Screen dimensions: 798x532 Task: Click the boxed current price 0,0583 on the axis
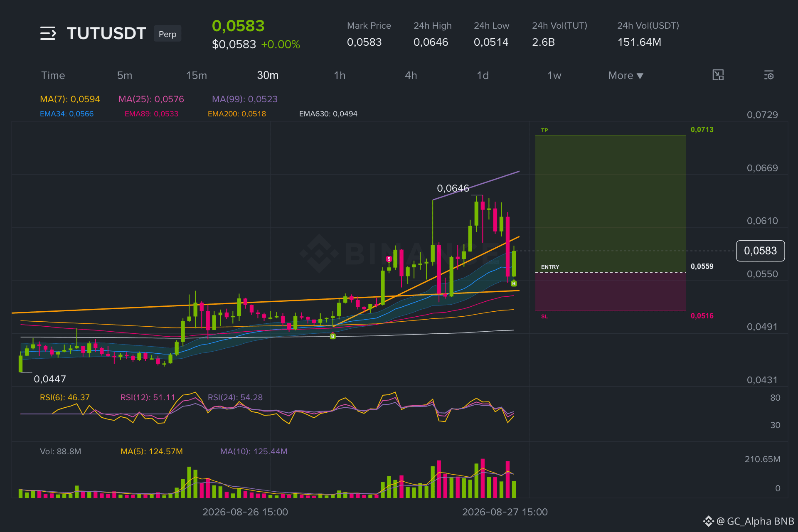(x=760, y=251)
